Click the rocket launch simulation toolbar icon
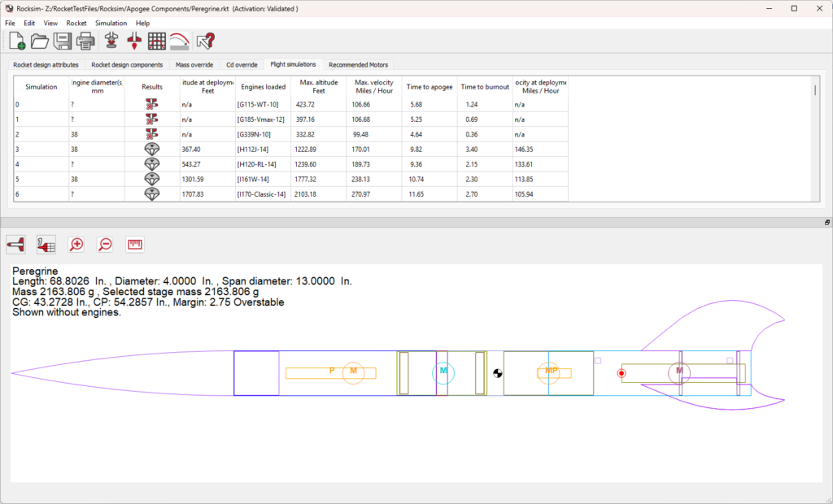Image resolution: width=833 pixels, height=504 pixels. [112, 41]
